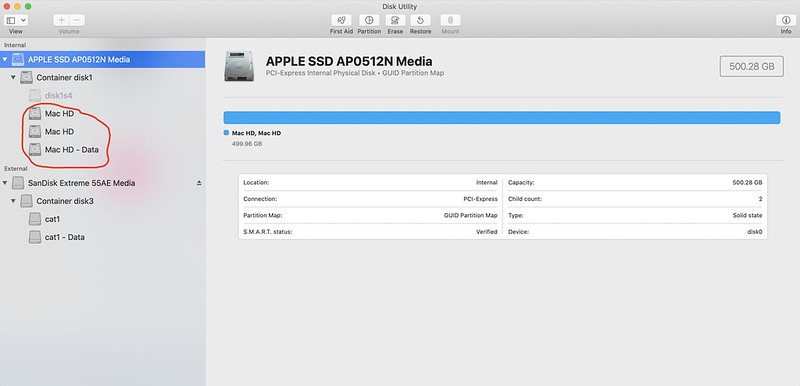Open the Partition tool

pyautogui.click(x=369, y=20)
